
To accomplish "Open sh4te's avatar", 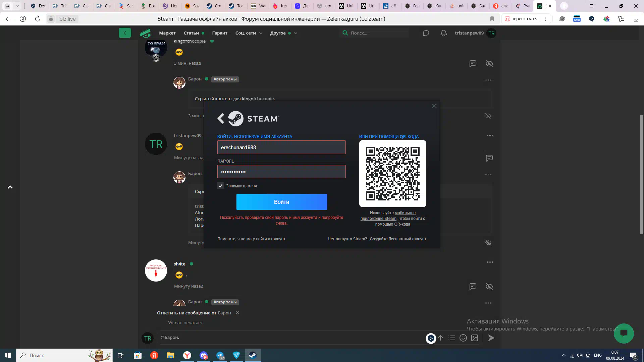I will (x=156, y=270).
